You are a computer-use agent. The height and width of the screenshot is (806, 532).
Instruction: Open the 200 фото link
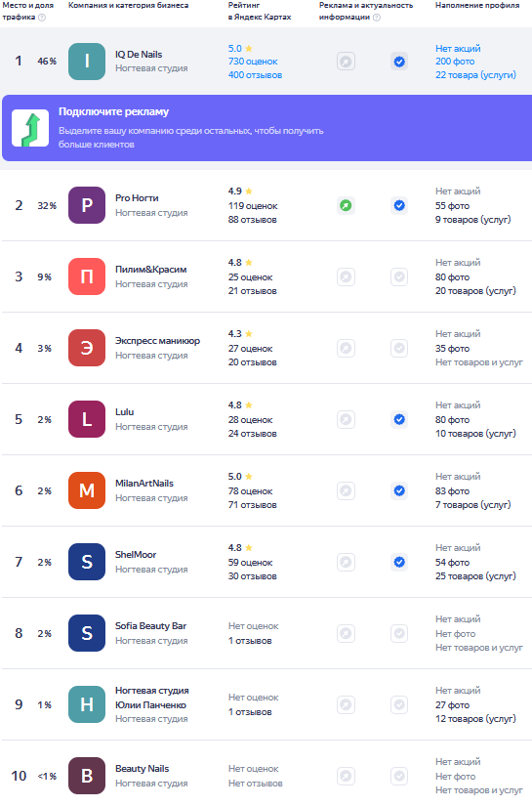coord(455,62)
